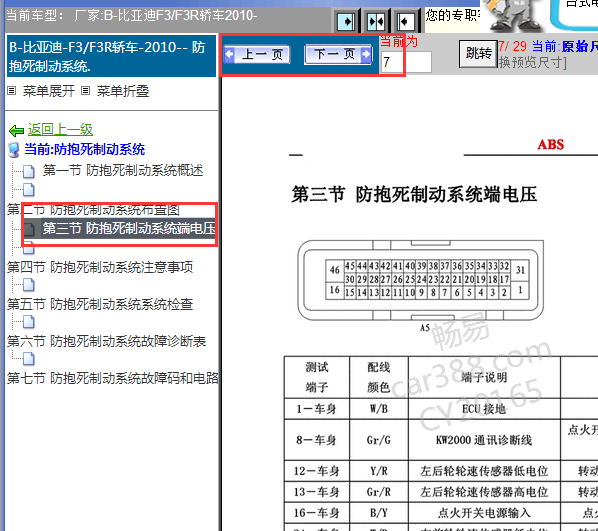Click table cell 左后轮轮速传感器低电位
The image size is (598, 531).
484,471
